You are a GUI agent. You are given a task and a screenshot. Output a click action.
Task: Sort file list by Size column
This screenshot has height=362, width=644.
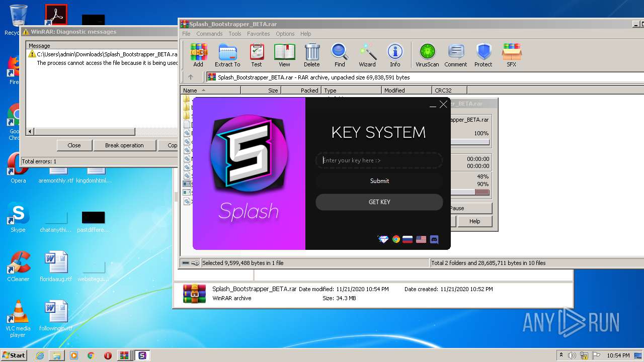coord(261,90)
